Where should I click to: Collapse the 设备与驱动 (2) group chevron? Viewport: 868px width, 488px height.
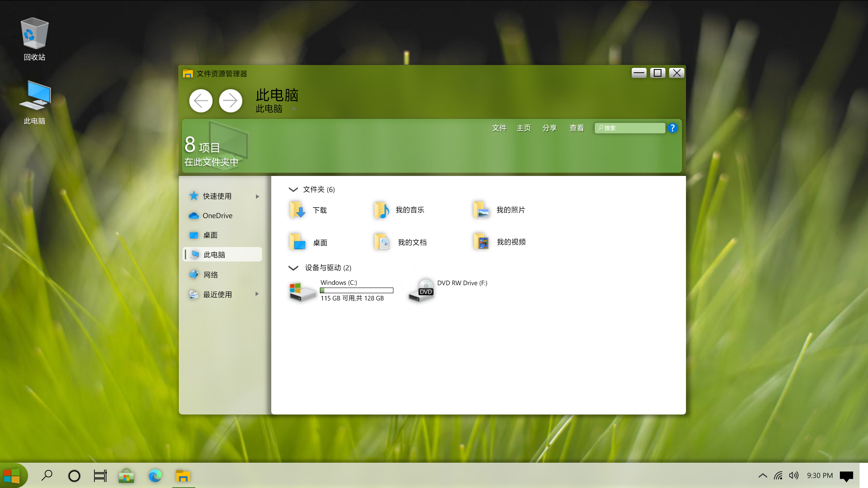tap(293, 268)
